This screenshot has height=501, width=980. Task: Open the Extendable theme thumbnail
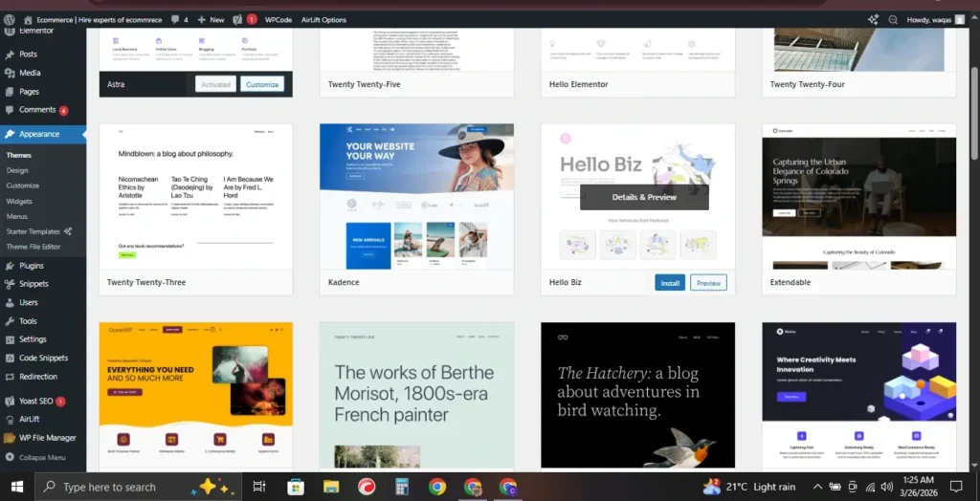858,197
